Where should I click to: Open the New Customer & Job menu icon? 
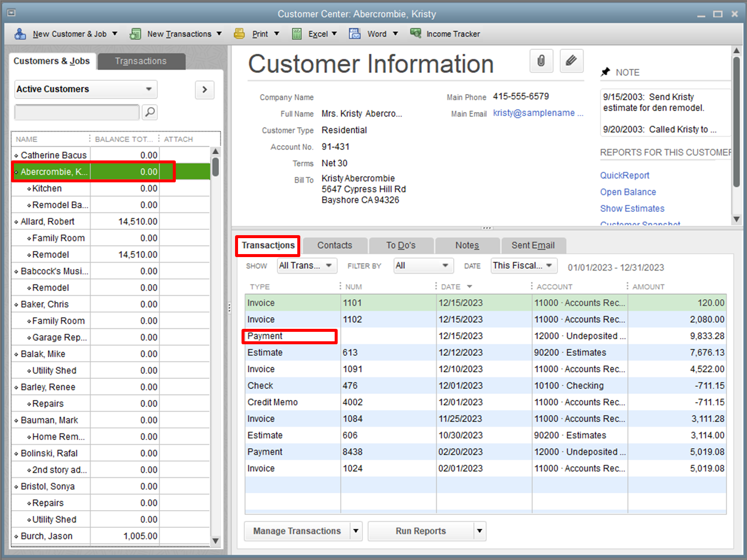[20, 33]
